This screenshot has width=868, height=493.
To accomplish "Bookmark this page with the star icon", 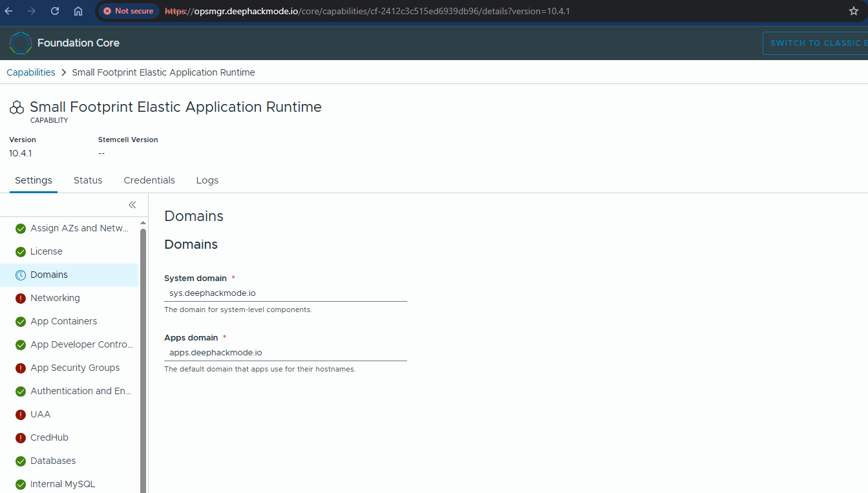I will coord(854,11).
